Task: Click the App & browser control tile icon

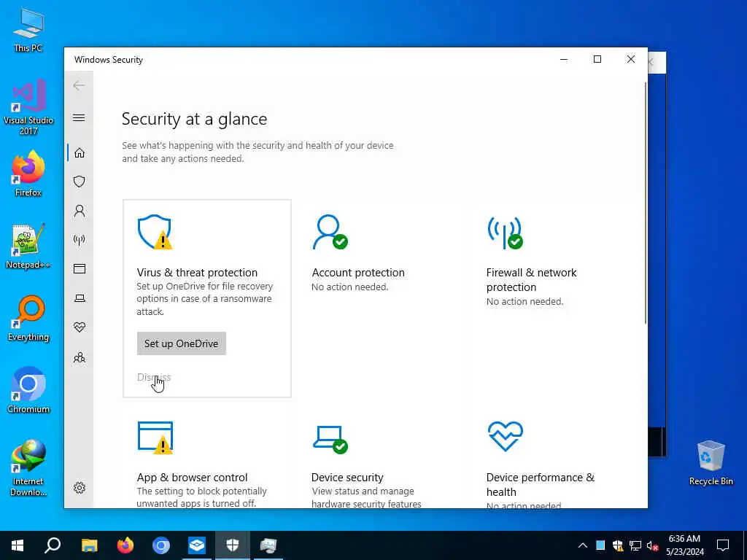Action: point(155,437)
